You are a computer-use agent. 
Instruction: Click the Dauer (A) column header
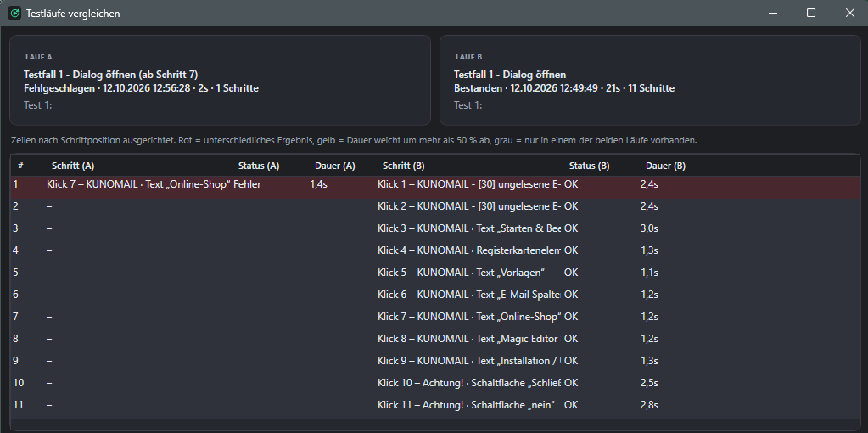click(335, 166)
